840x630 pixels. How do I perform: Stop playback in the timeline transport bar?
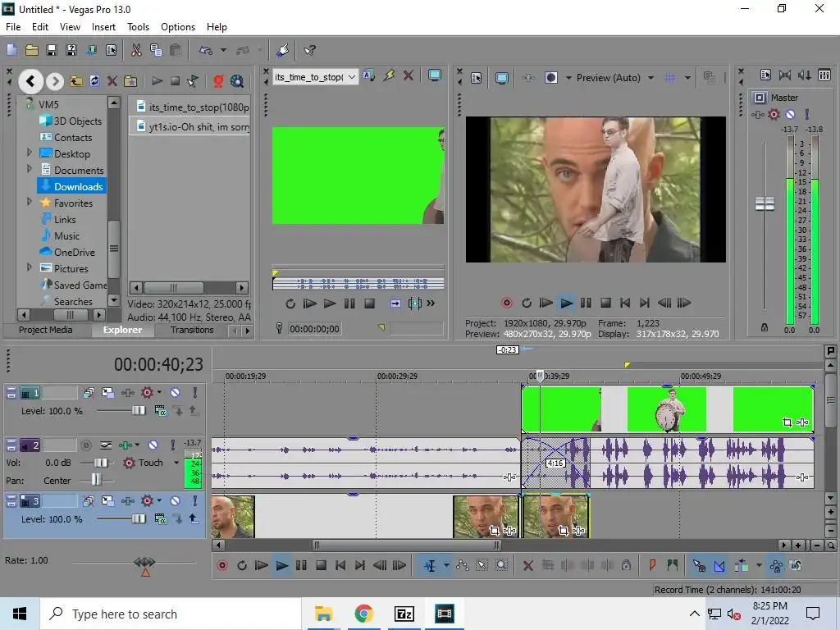click(x=321, y=565)
